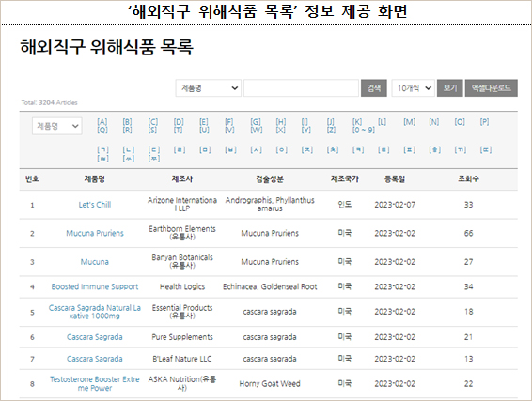Image resolution: width=532 pixels, height=401 pixels.
Task: Filter by letter [Q]
Action: 102,130
